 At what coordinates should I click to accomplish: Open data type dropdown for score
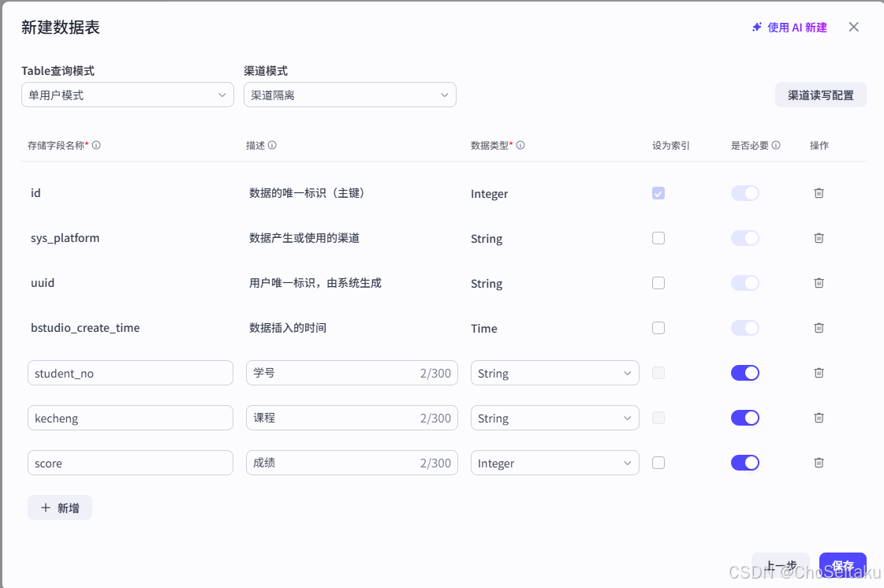pos(554,463)
